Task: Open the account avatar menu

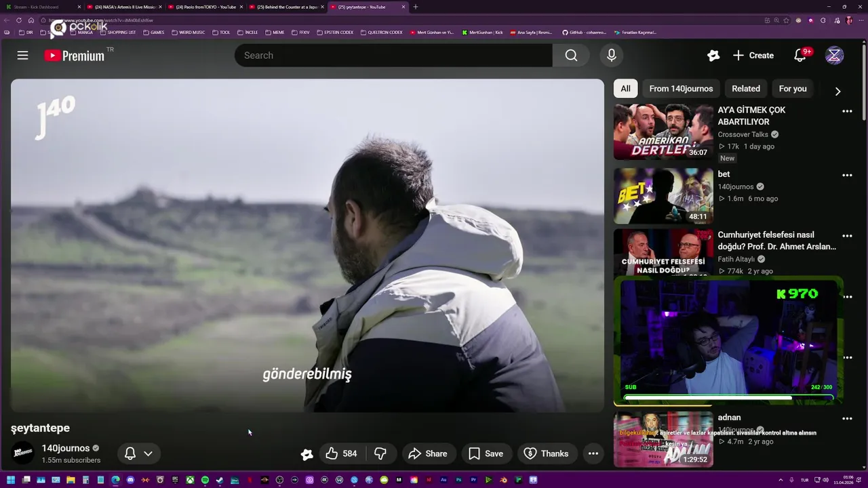Action: 834,56
